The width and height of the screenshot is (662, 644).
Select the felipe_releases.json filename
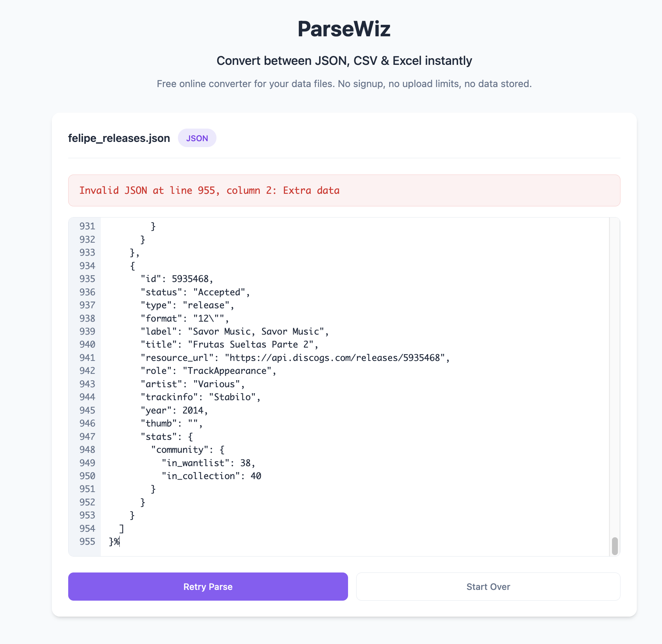[119, 138]
